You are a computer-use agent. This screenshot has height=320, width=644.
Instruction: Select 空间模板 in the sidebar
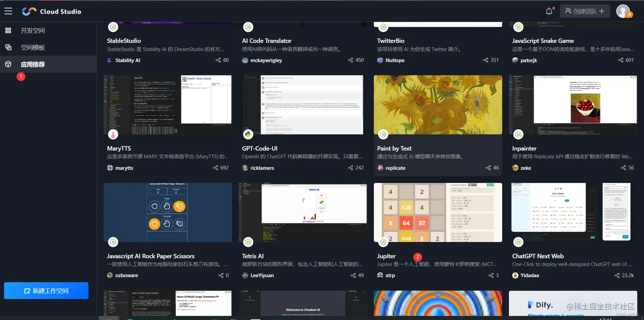[x=33, y=48]
